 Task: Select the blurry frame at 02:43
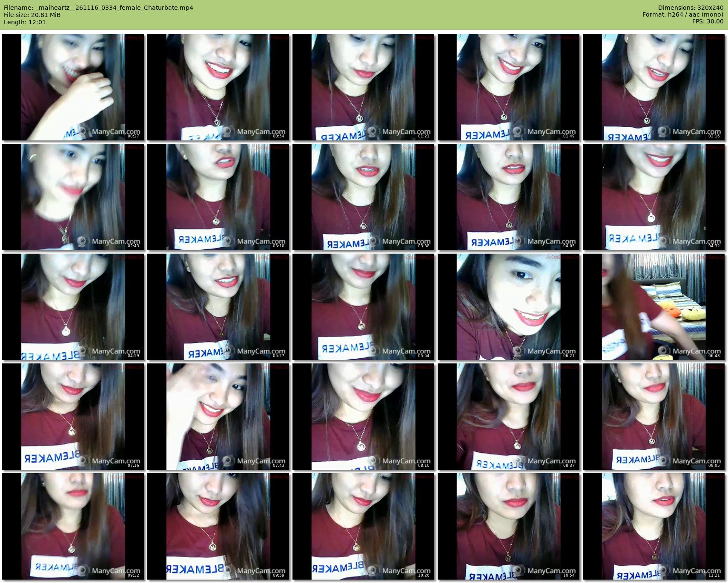(73, 197)
